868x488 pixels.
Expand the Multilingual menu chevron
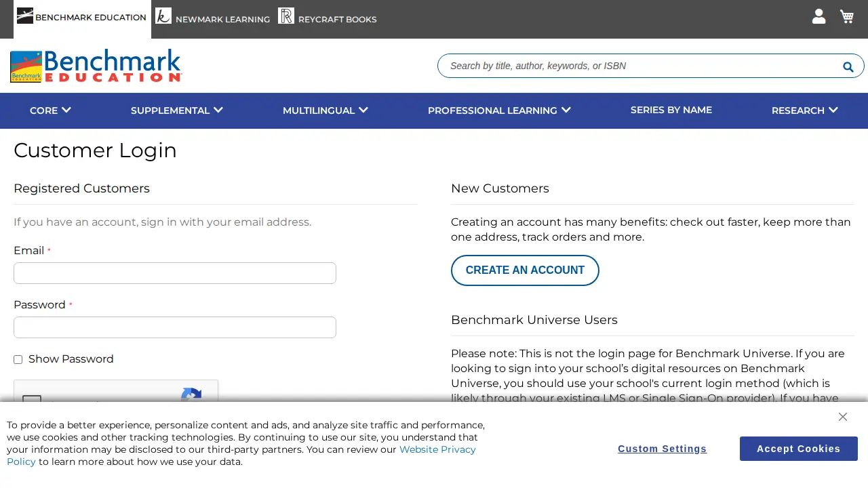tap(363, 110)
